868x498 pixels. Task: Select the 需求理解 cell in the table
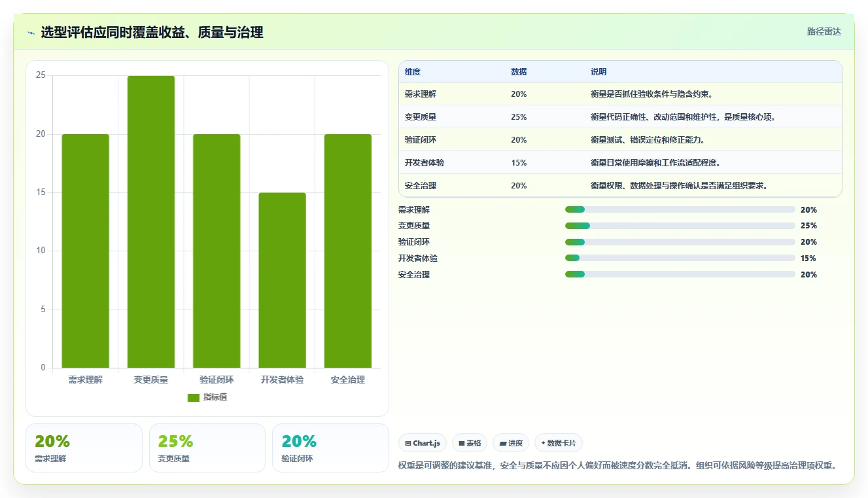421,94
